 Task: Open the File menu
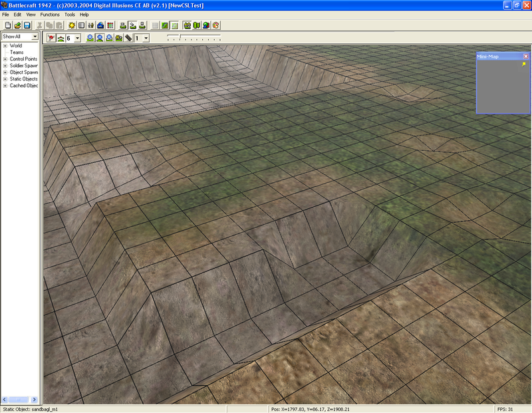(x=5, y=15)
